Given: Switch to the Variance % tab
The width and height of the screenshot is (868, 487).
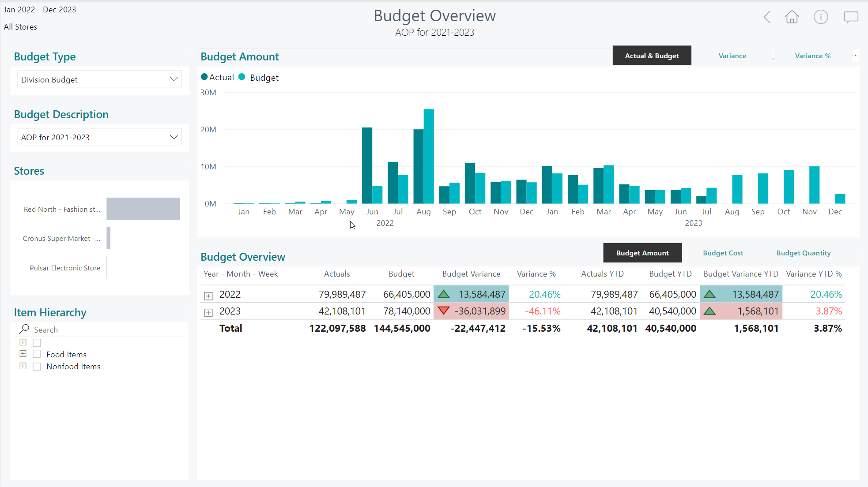Looking at the screenshot, I should pos(812,56).
